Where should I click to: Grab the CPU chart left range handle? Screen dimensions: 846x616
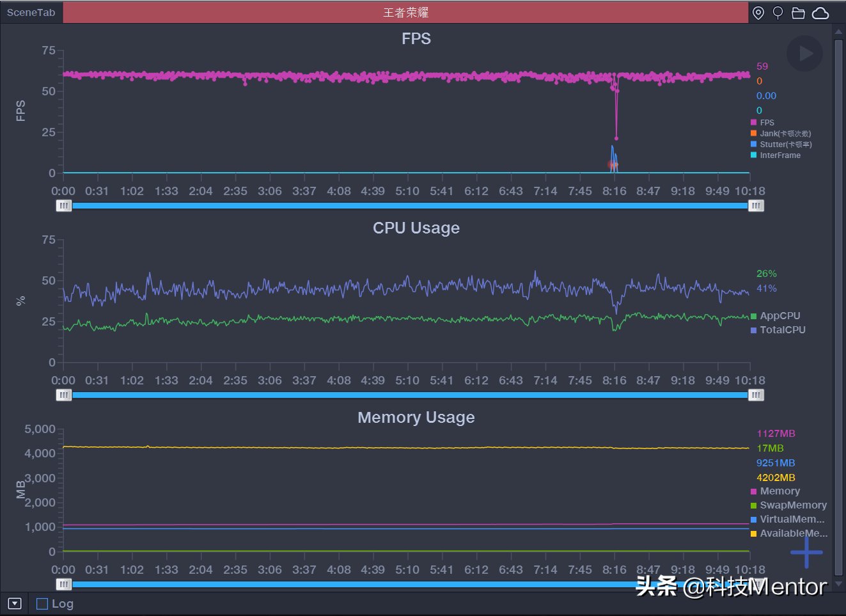64,395
